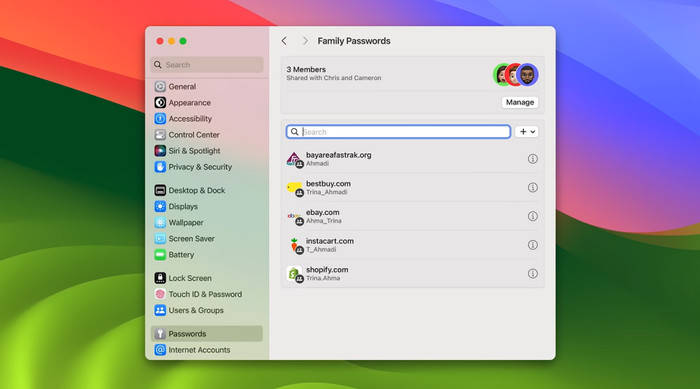Open General settings icon in sidebar

[160, 86]
